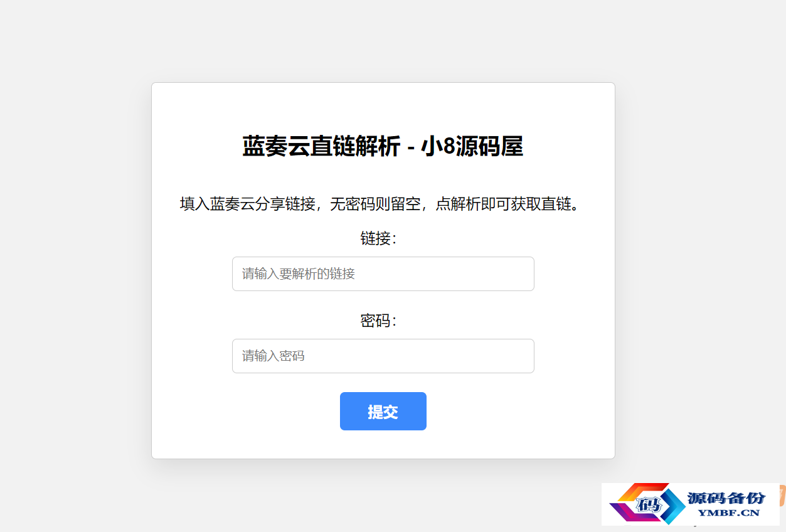Image resolution: width=786 pixels, height=532 pixels.
Task: Click 小8源码屋 in the page title
Action: coord(472,147)
